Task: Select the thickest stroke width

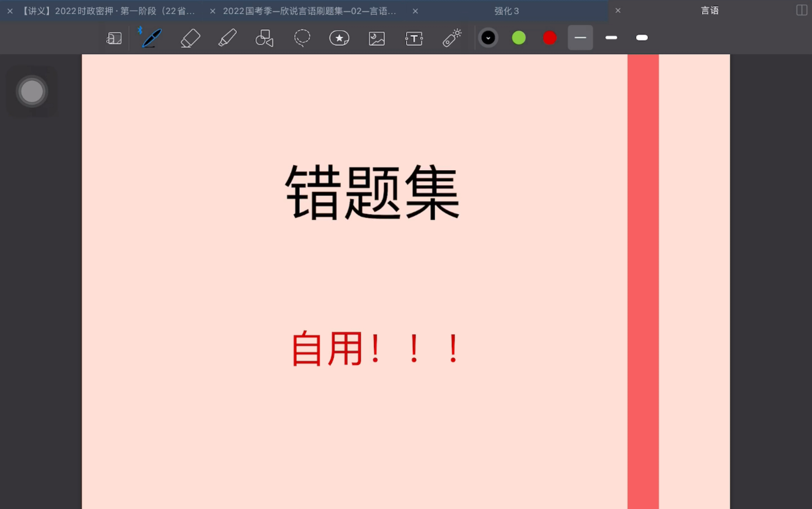Action: tap(642, 38)
